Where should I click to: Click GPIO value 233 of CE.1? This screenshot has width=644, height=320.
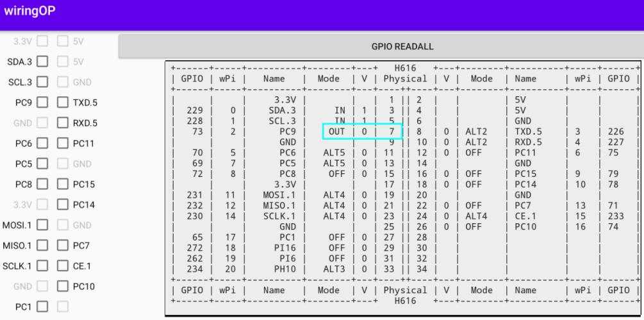pyautogui.click(x=616, y=216)
